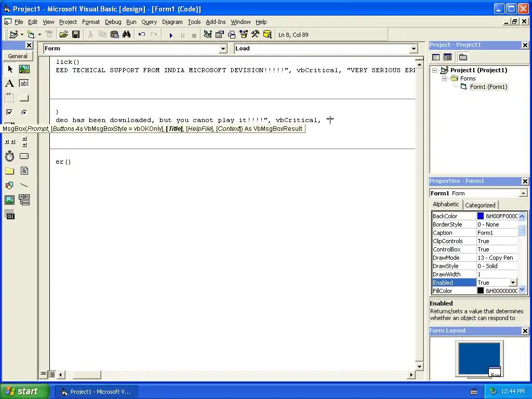
Task: Open the Form1 Form object selector dropdown
Action: [523, 193]
